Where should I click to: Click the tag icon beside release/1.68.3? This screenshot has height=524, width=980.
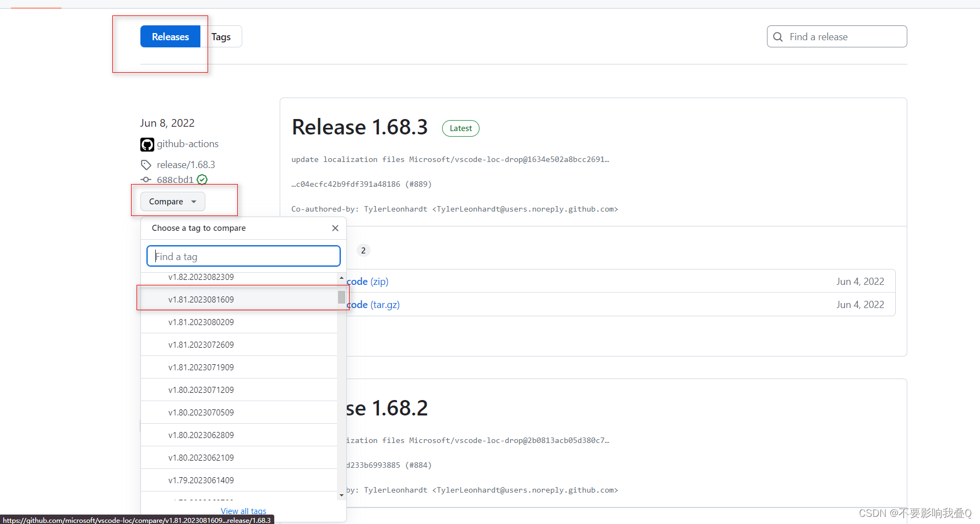(145, 164)
